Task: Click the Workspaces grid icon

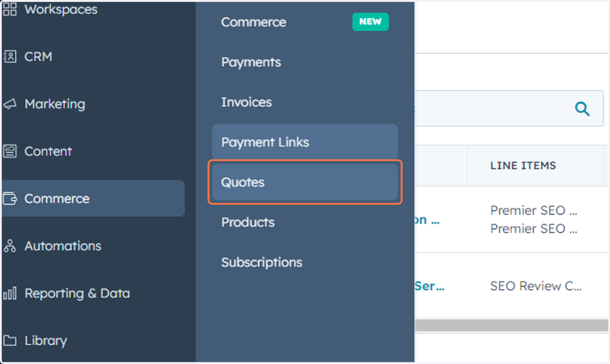Action: pyautogui.click(x=10, y=9)
